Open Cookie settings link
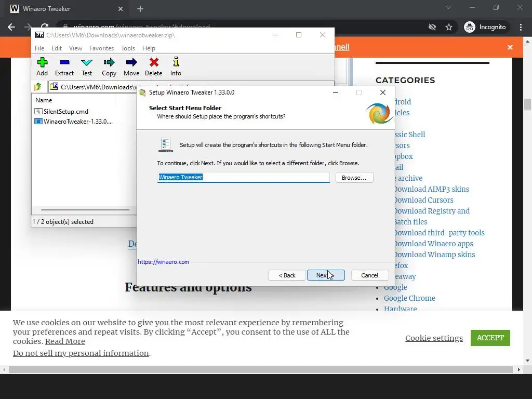532x399 pixels. coord(434,338)
